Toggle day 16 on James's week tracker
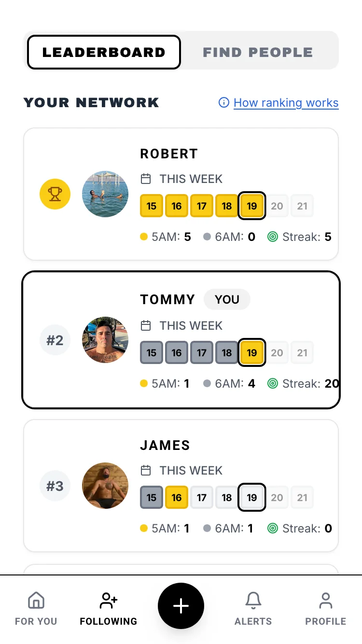 [176, 497]
